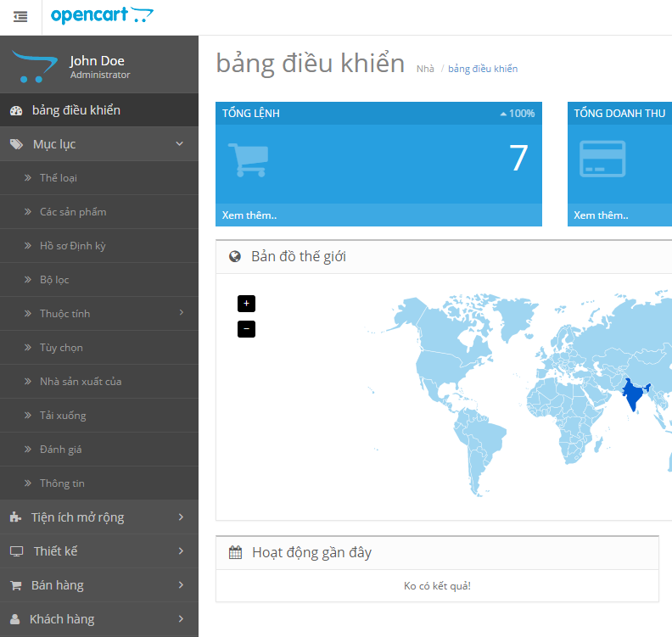
Task: Click the 'TỔNG LỆNH' tile heading
Action: click(x=250, y=114)
